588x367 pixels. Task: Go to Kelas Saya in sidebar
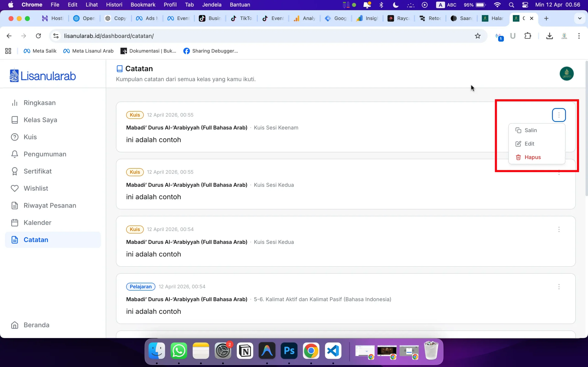(x=40, y=120)
